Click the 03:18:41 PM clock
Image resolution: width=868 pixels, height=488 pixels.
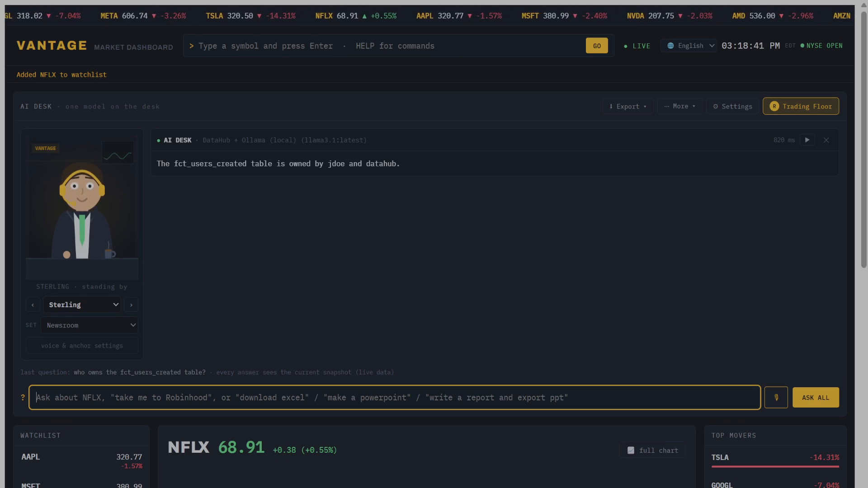coord(750,46)
